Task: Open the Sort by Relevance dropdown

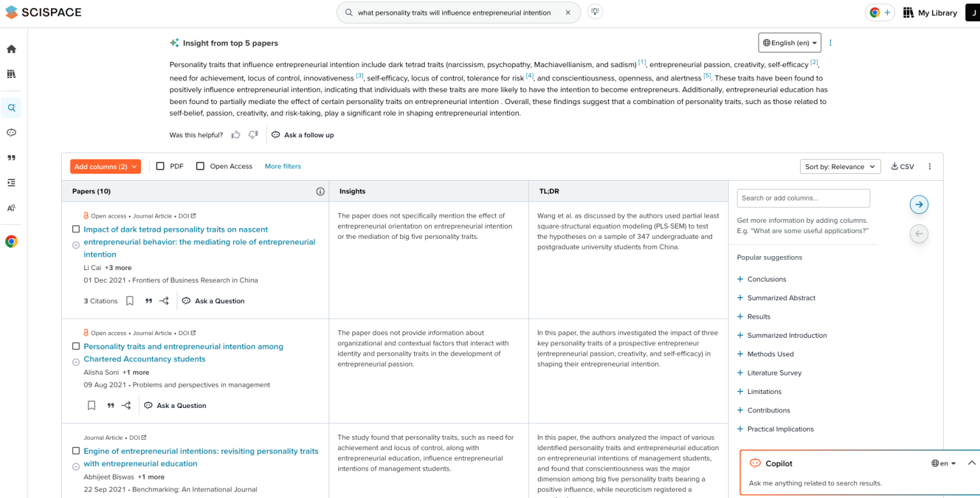Action: tap(840, 166)
